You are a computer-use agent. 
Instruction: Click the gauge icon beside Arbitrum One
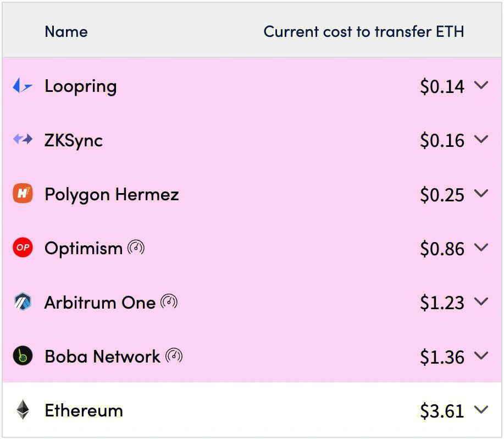[169, 301]
